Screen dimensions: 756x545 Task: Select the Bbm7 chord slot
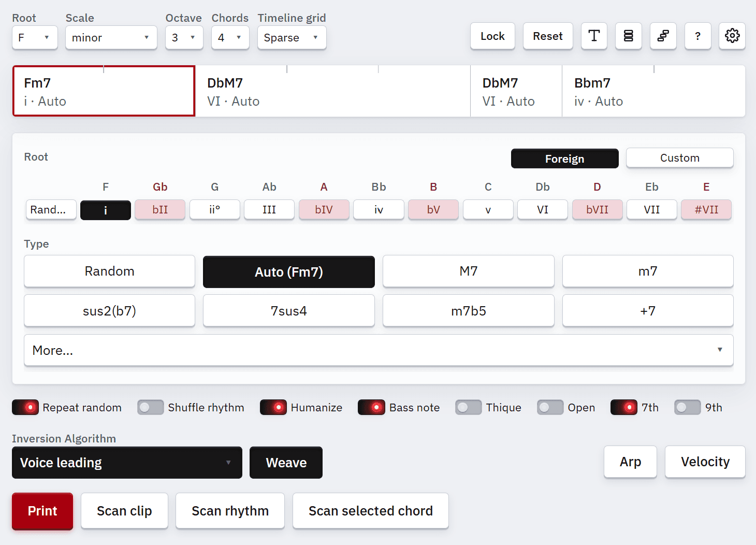(653, 91)
